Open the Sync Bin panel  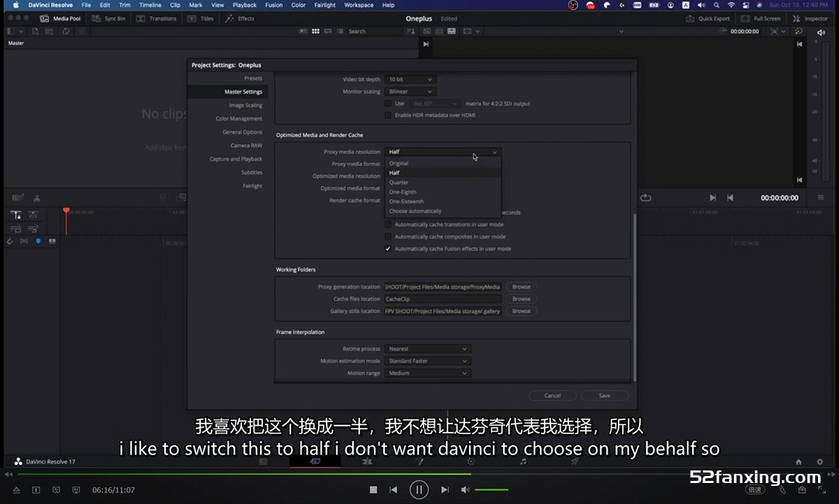(108, 19)
